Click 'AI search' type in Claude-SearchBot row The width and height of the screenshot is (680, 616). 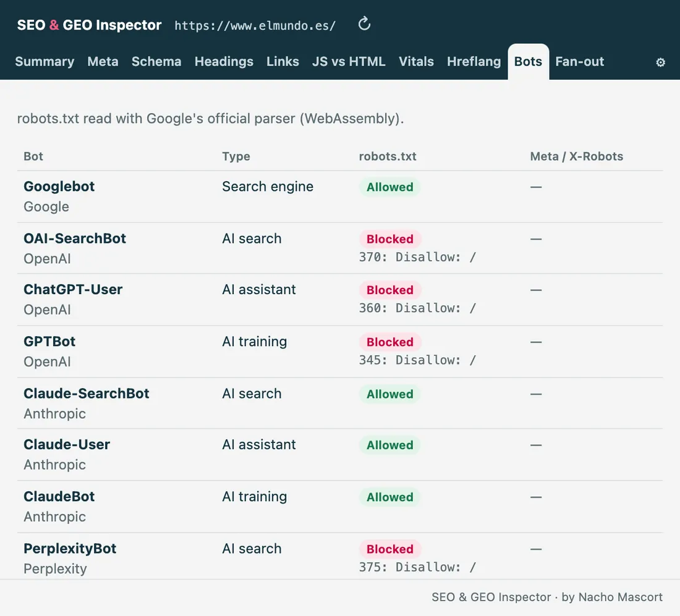pos(252,393)
